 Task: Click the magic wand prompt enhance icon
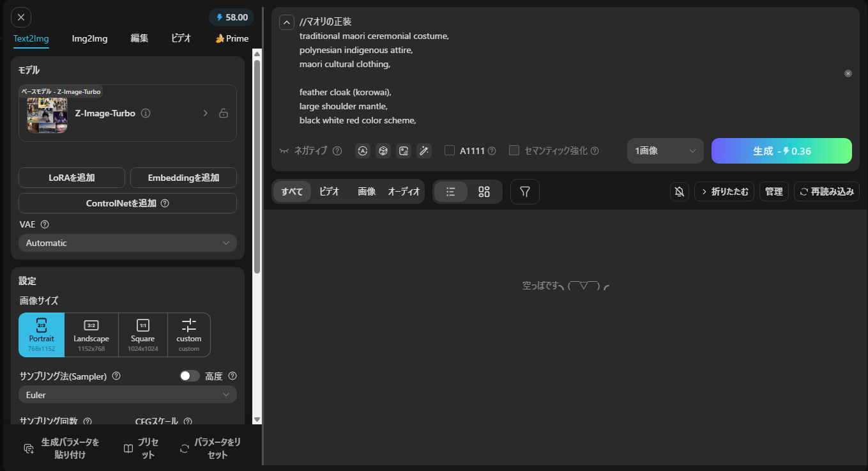click(423, 151)
